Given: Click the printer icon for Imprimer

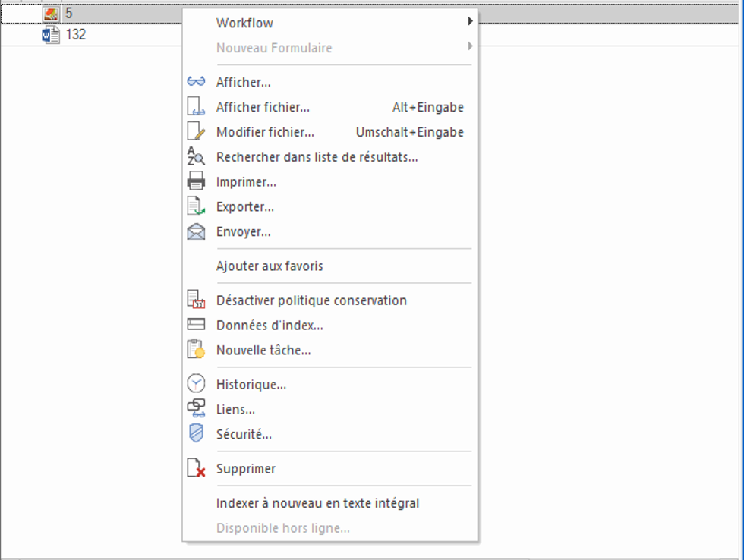Looking at the screenshot, I should click(x=196, y=182).
